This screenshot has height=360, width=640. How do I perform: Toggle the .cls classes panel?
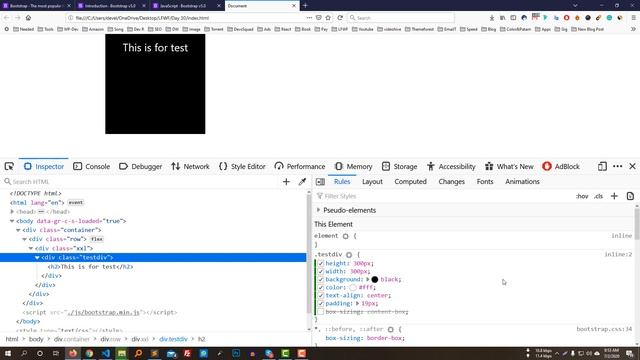(598, 196)
